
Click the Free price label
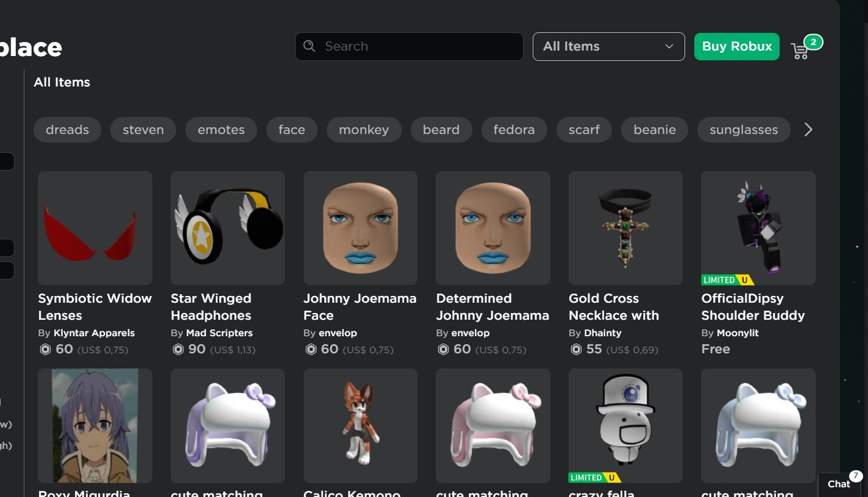point(716,349)
